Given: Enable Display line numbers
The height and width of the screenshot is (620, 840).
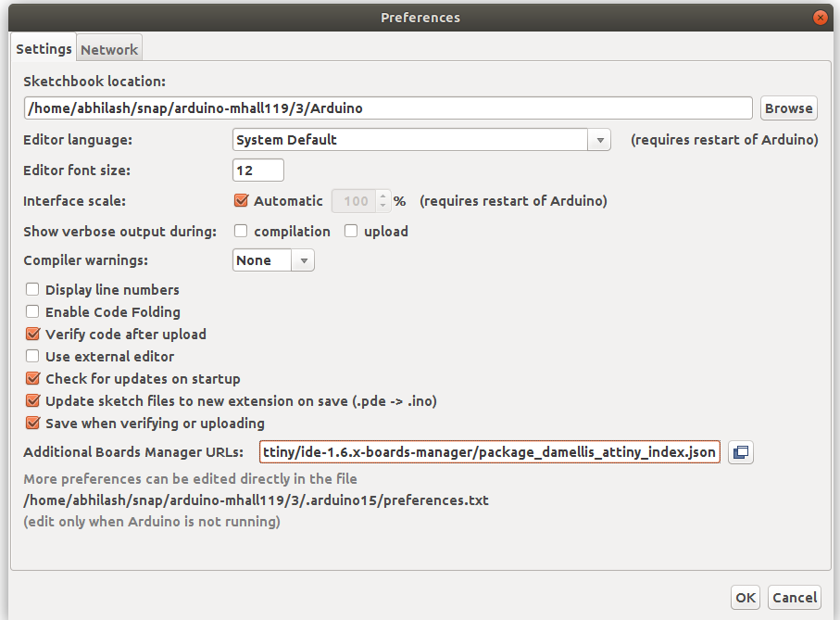Looking at the screenshot, I should point(32,289).
